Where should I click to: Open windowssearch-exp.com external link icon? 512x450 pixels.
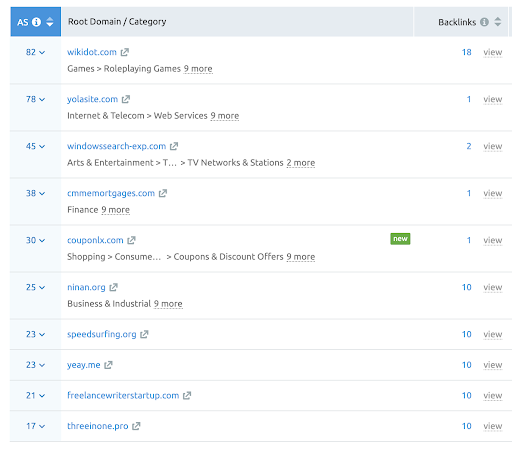174,146
